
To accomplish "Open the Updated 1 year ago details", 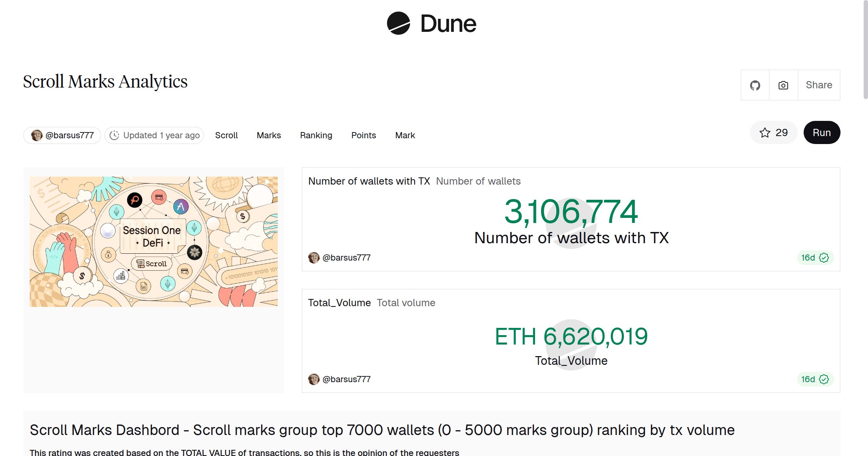I will point(154,135).
